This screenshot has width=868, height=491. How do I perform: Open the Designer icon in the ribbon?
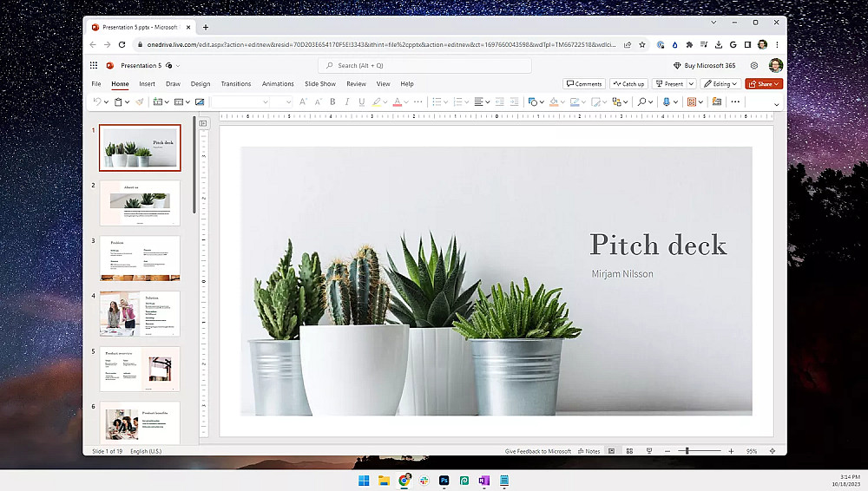(x=717, y=101)
